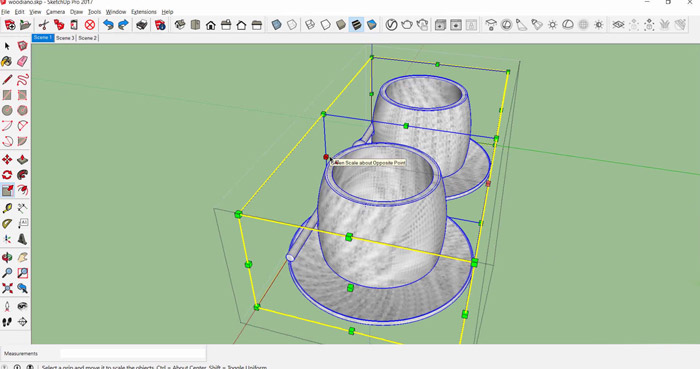
Task: Open the Tools menu
Action: tap(94, 12)
